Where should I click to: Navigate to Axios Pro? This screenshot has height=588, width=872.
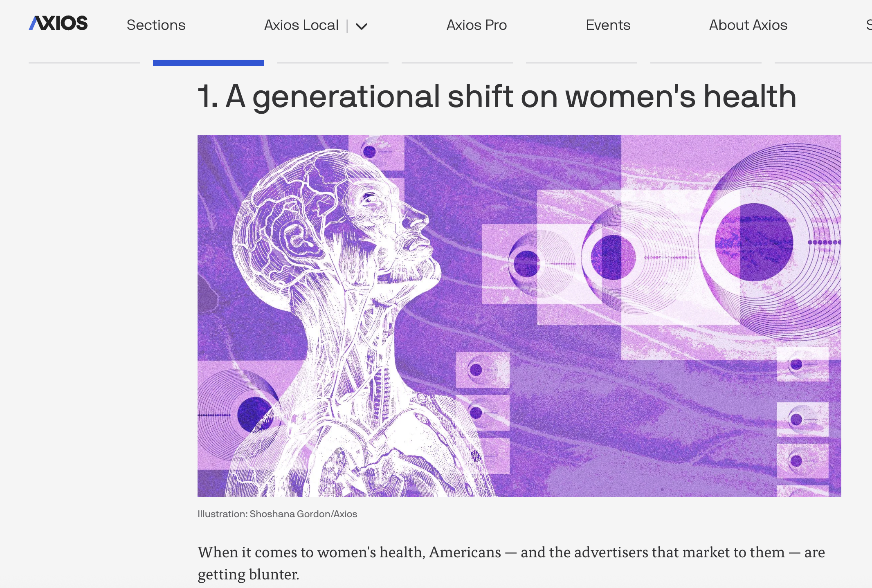476,25
